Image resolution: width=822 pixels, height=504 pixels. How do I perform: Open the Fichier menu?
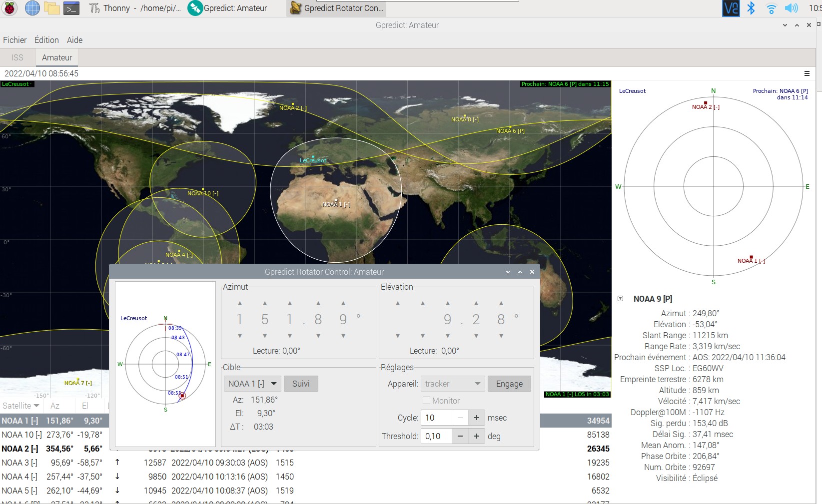coord(15,40)
